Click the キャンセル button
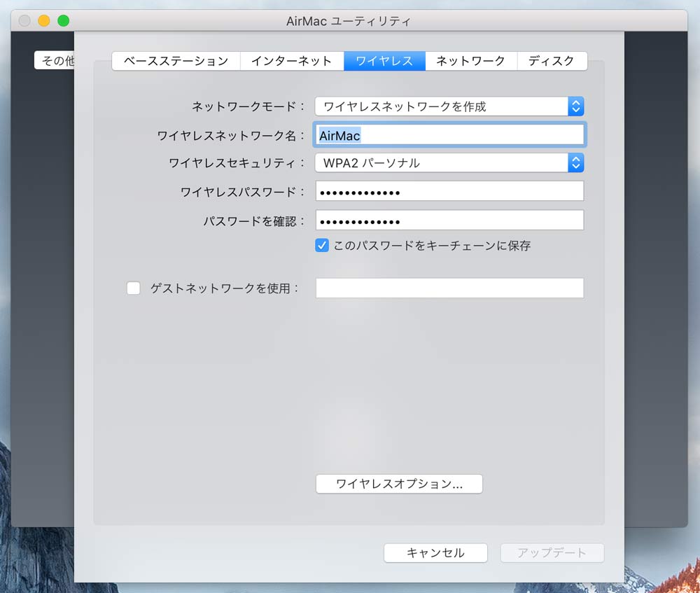Image resolution: width=700 pixels, height=593 pixels. [435, 553]
